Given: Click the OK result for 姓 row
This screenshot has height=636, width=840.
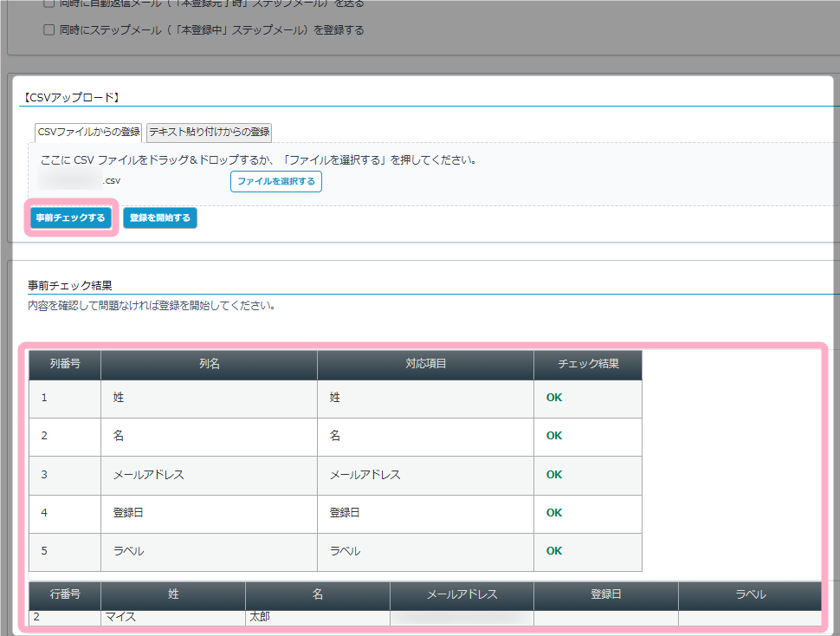Looking at the screenshot, I should [554, 399].
